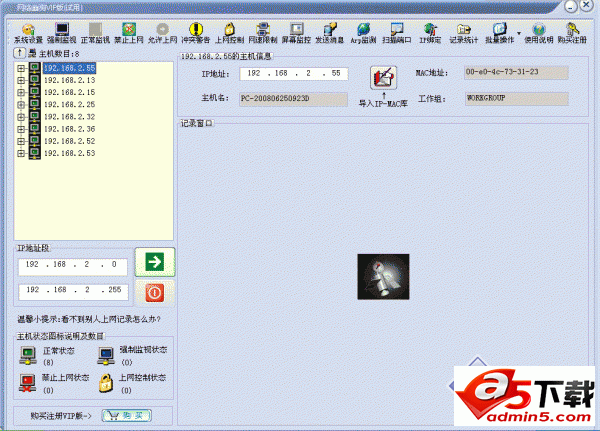Click the 正常状态 green computer status icon

(x=28, y=355)
